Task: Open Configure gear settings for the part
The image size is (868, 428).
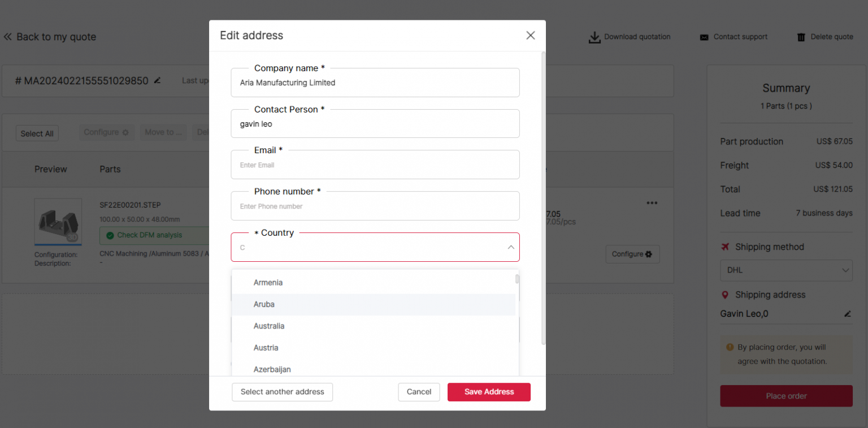Action: coord(632,254)
